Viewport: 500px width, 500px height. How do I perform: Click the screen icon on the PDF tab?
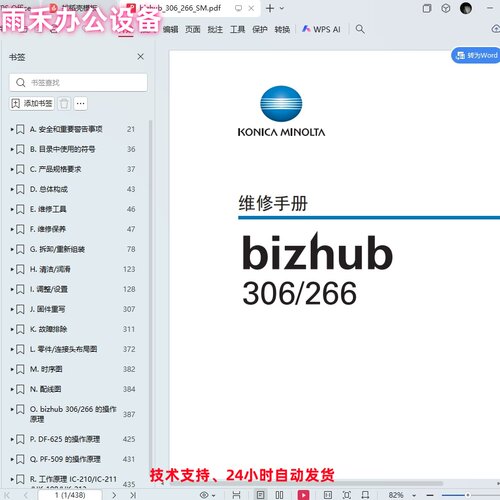238,8
